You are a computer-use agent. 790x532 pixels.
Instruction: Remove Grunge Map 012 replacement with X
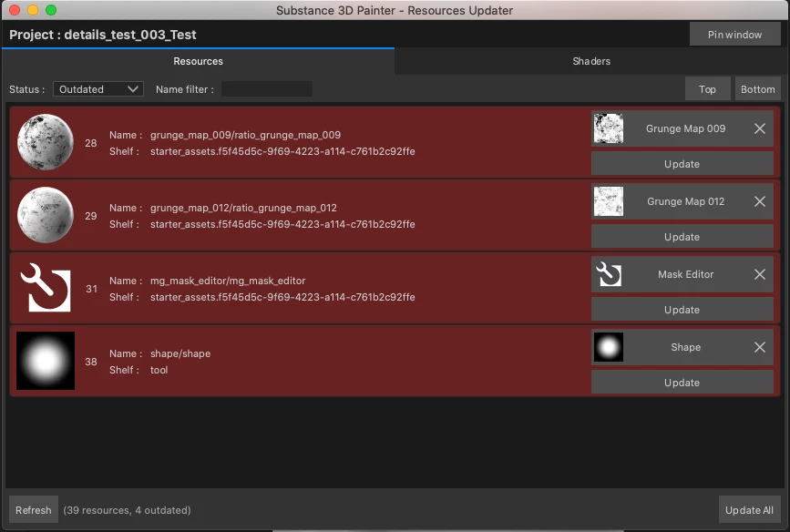(x=760, y=201)
